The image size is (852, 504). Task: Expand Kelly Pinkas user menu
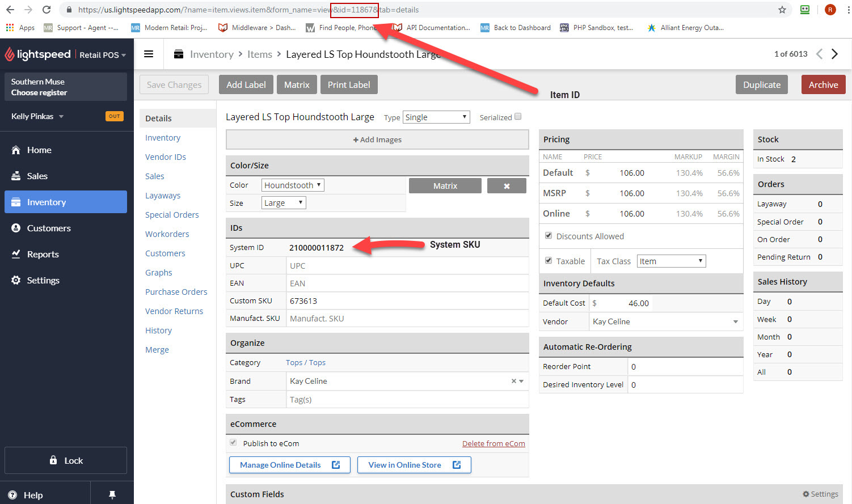[x=37, y=116]
